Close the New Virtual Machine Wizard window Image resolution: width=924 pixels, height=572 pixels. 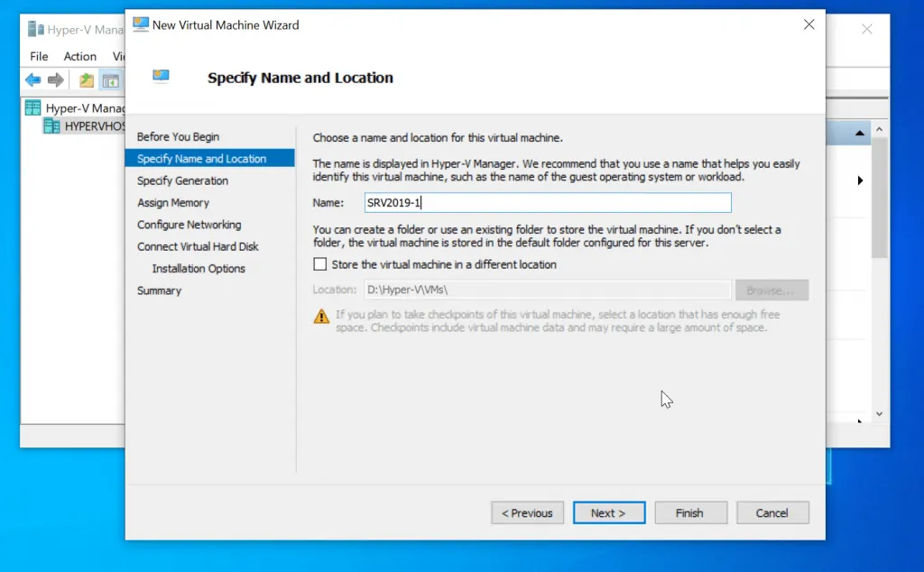tap(808, 25)
